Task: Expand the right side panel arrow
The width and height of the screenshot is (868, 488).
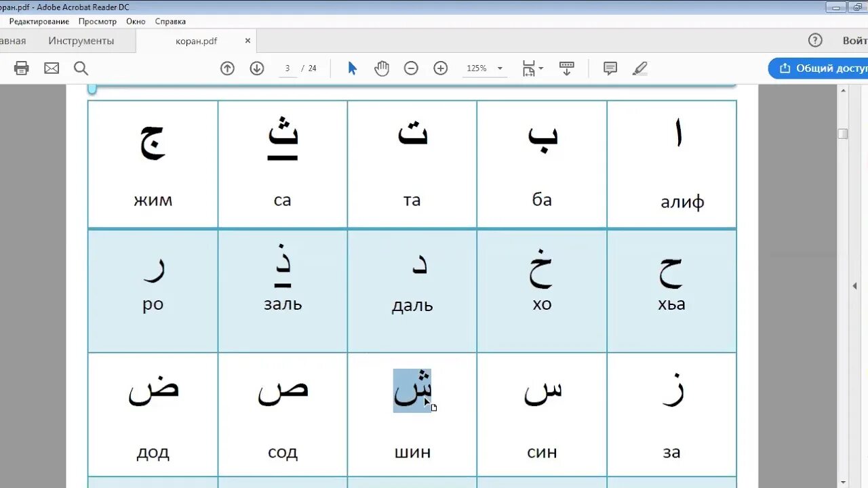Action: pos(854,286)
